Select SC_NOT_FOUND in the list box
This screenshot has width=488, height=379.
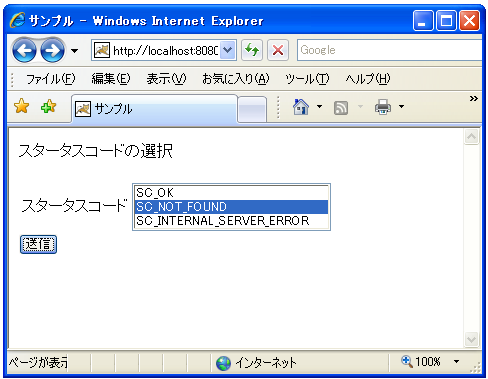pyautogui.click(x=231, y=207)
